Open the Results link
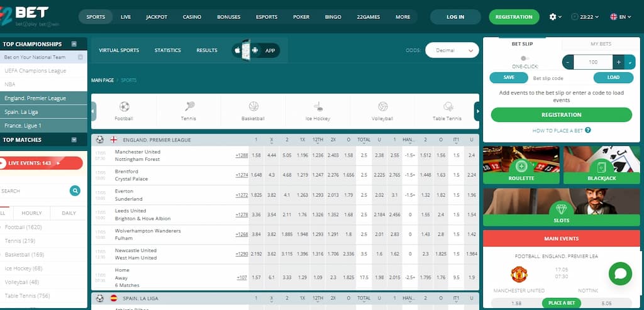This screenshot has width=644, height=310. pyautogui.click(x=206, y=50)
